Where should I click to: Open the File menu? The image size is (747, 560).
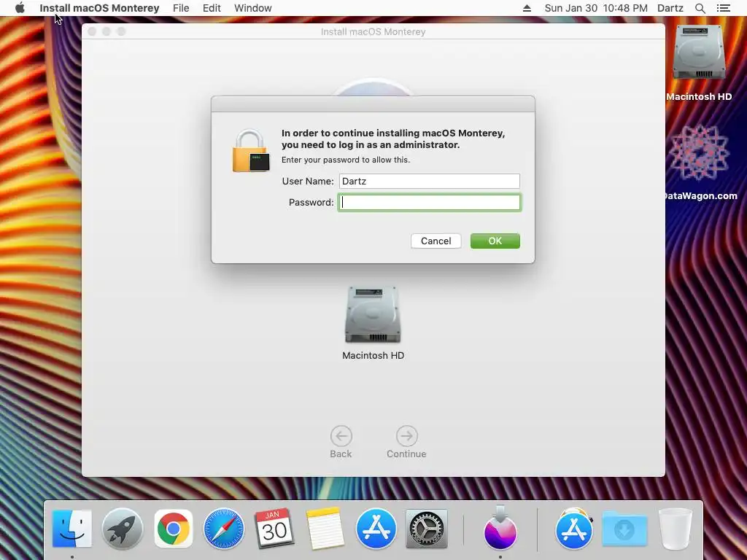tap(181, 8)
